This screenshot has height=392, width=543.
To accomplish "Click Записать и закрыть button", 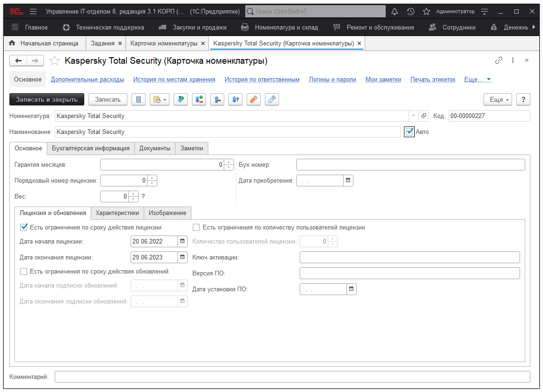I will pyautogui.click(x=47, y=99).
